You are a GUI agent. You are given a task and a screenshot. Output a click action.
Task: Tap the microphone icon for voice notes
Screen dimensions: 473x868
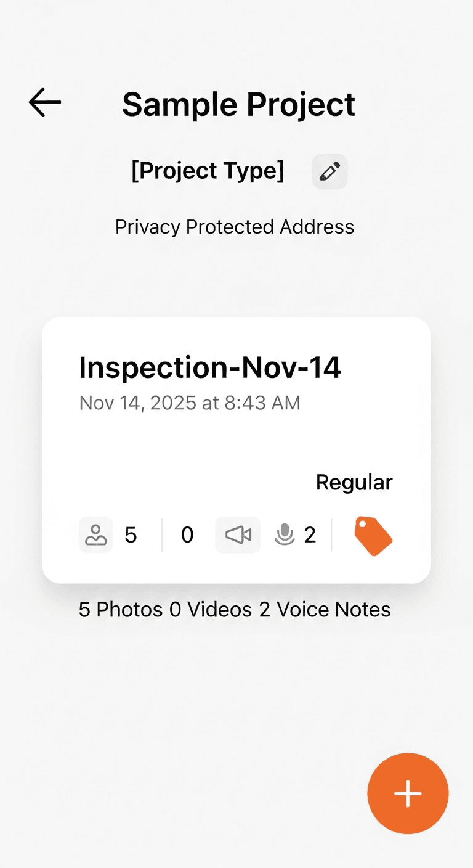point(285,535)
